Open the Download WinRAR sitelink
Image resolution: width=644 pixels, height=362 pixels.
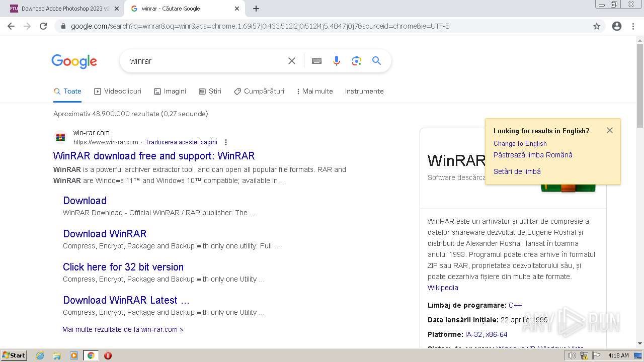tap(105, 234)
